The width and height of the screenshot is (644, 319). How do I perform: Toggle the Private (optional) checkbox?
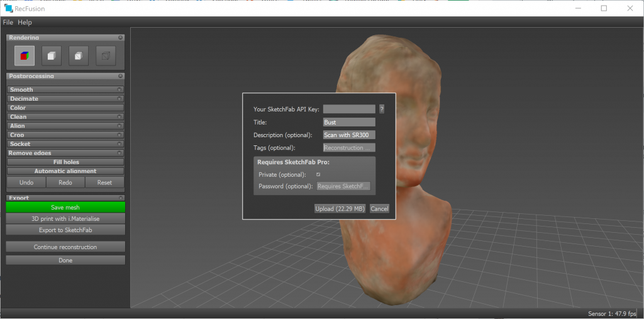tap(318, 174)
